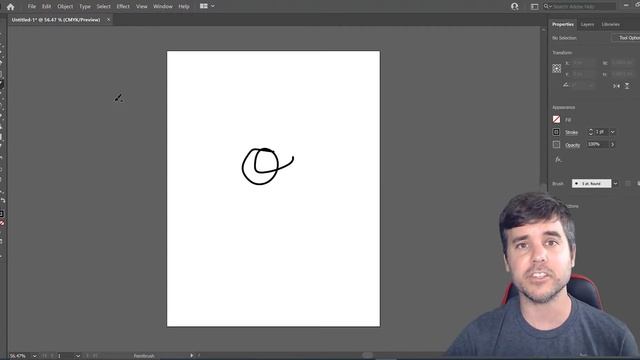The width and height of the screenshot is (640, 360).
Task: Open the Object menu
Action: (65, 7)
